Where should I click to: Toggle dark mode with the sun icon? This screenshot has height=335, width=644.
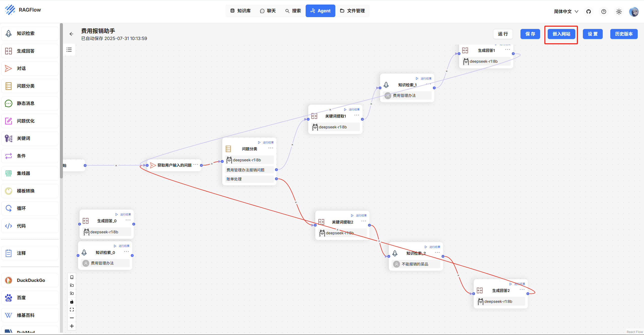point(619,12)
